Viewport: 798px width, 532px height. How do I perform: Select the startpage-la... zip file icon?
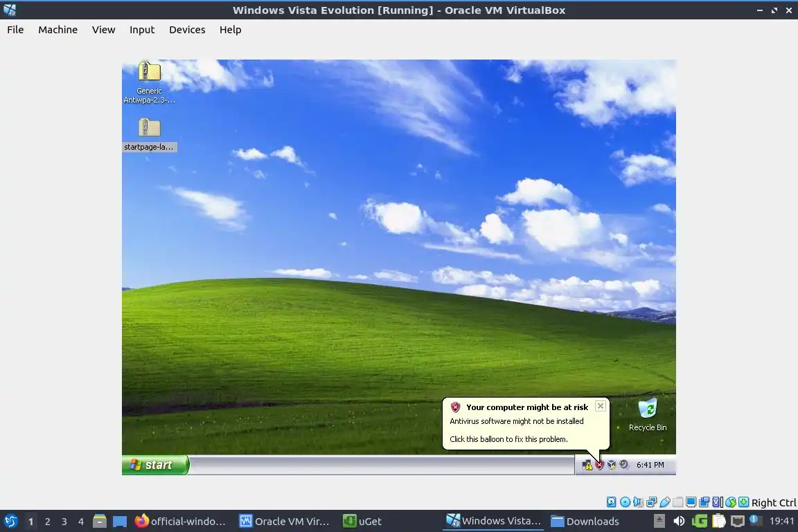pos(149,127)
